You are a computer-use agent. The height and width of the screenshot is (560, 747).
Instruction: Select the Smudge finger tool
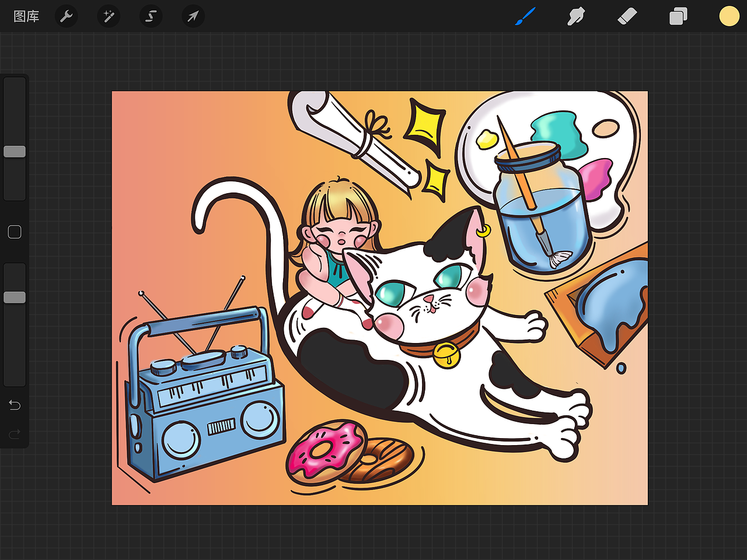tap(576, 16)
